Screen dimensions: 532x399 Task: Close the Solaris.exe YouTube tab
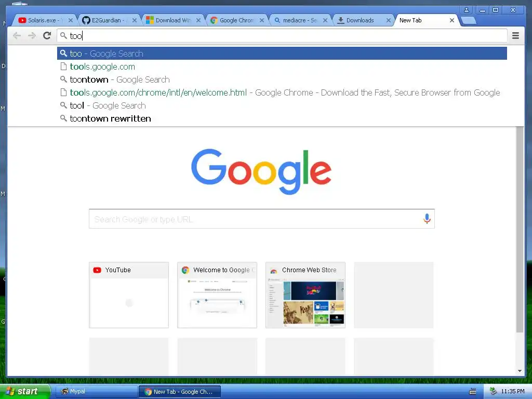(70, 20)
